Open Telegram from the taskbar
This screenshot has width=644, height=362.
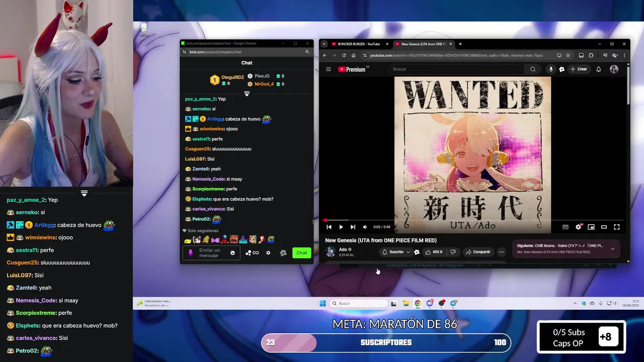(454, 303)
